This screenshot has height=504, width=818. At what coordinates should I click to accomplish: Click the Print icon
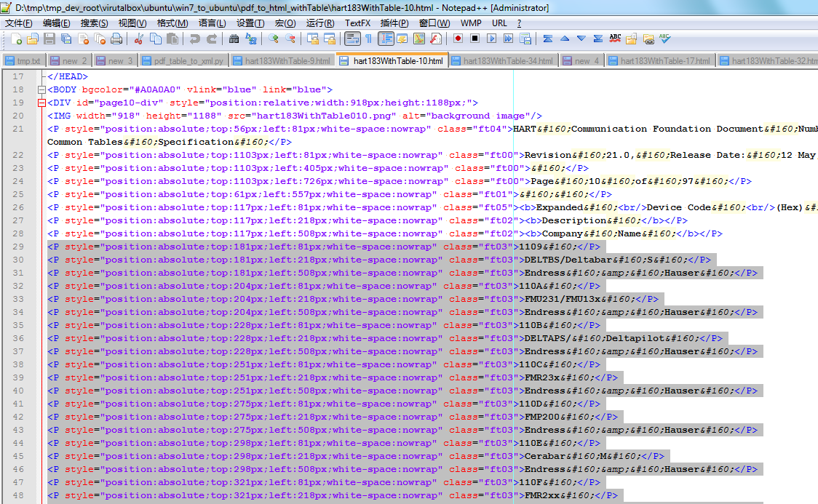click(116, 39)
